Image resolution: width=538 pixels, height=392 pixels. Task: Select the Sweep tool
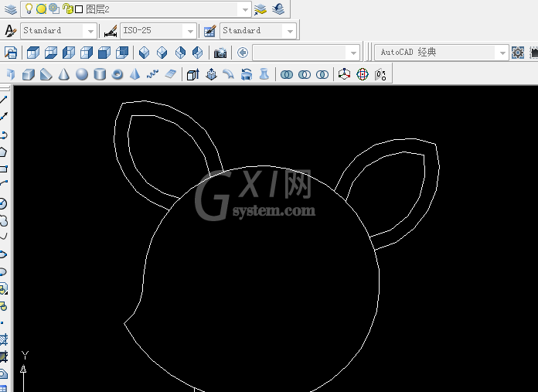click(x=229, y=74)
